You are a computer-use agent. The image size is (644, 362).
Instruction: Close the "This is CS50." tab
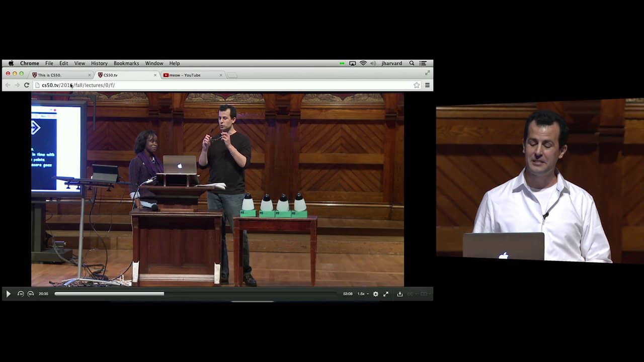point(90,75)
